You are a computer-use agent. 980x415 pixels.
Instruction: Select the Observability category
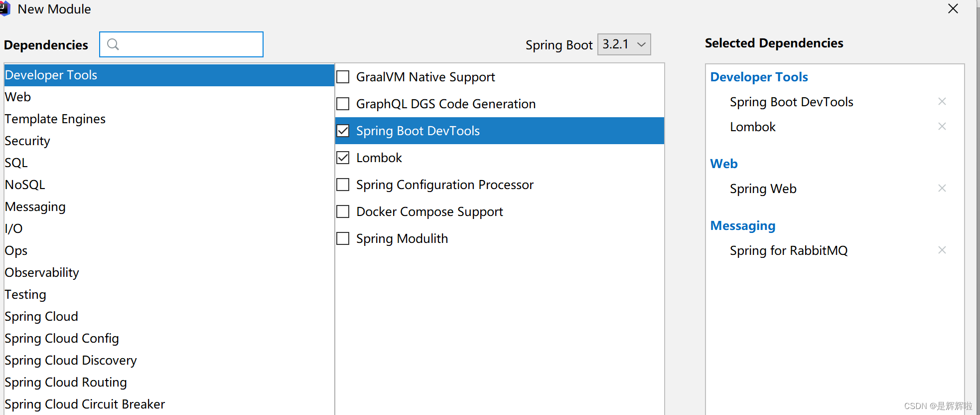169,272
